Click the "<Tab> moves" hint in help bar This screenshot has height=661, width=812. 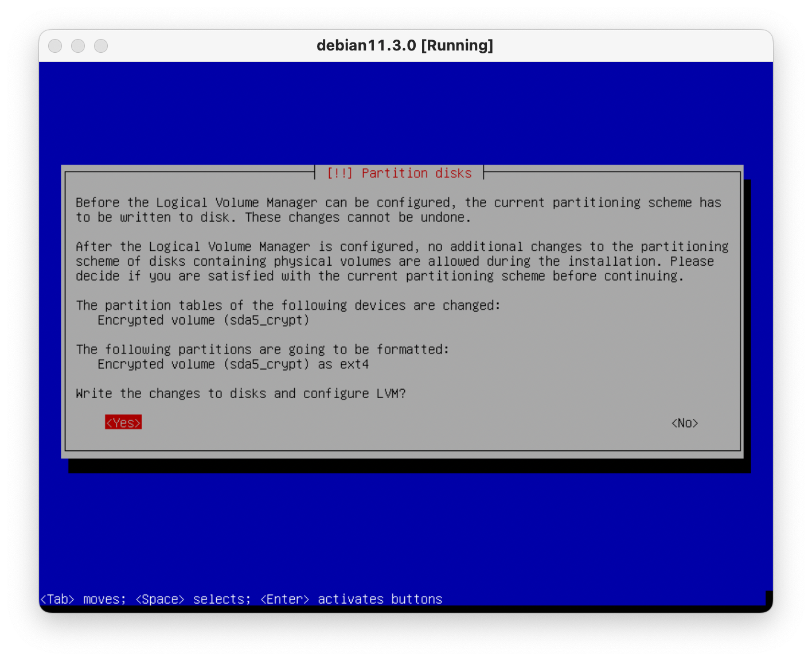point(83,599)
